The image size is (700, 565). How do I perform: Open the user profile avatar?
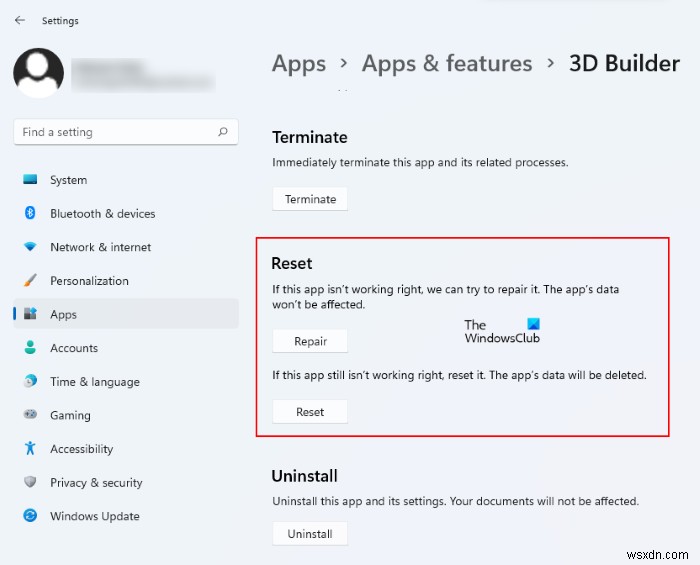(x=39, y=73)
